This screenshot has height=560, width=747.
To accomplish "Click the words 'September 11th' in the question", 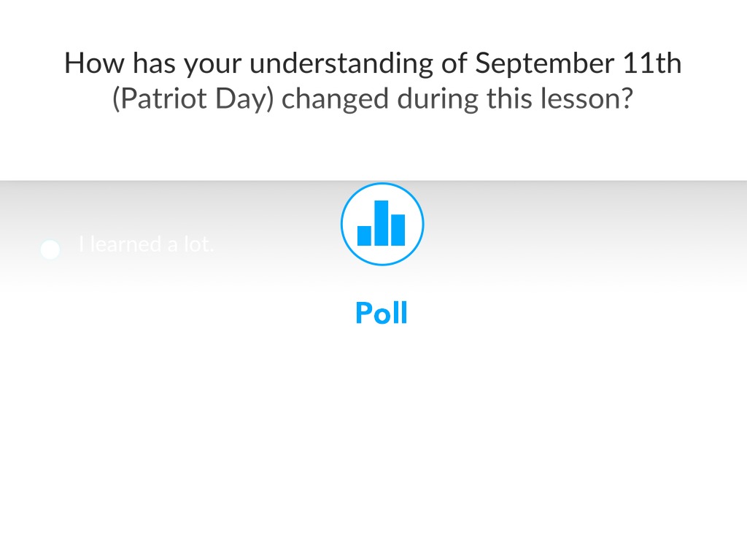I will [x=578, y=63].
